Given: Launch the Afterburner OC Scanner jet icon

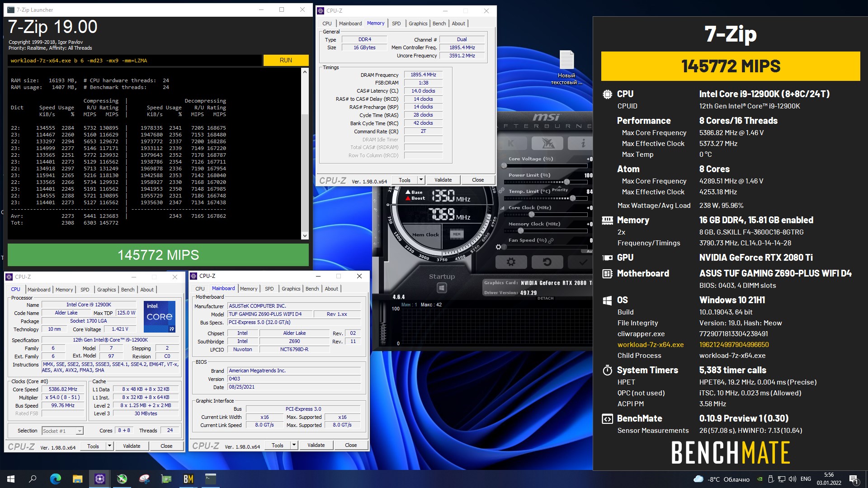Looking at the screenshot, I should 547,143.
